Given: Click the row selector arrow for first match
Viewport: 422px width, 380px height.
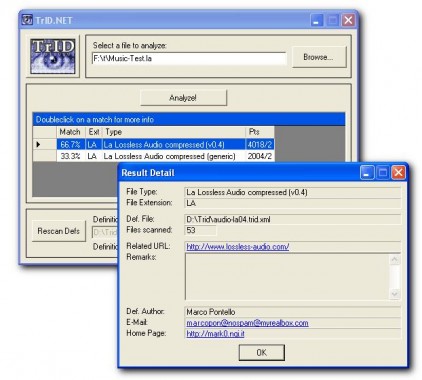Looking at the screenshot, I should [45, 144].
